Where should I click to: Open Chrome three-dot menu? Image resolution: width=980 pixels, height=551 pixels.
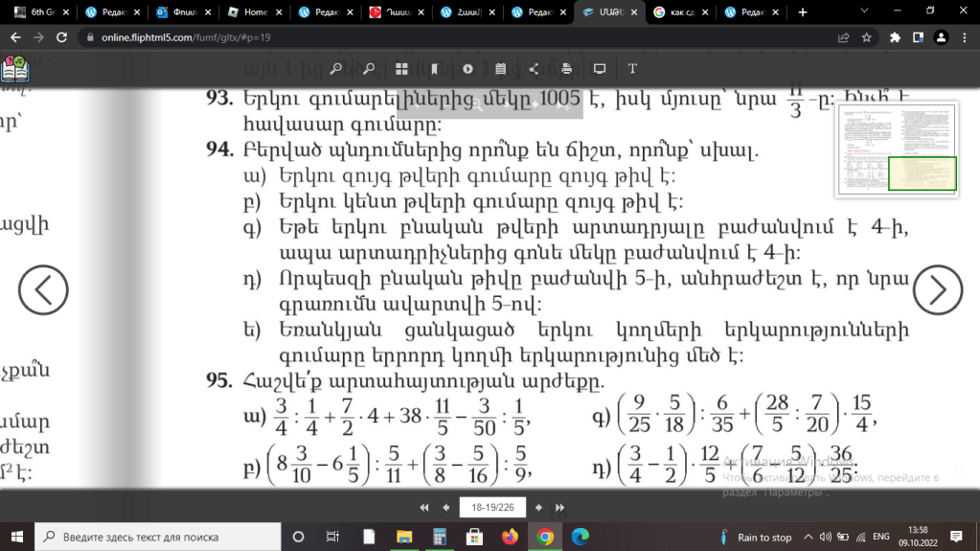coord(965,37)
